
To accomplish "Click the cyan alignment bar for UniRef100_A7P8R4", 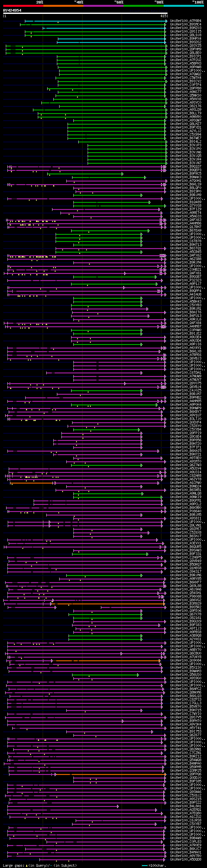I will [x=96, y=21].
